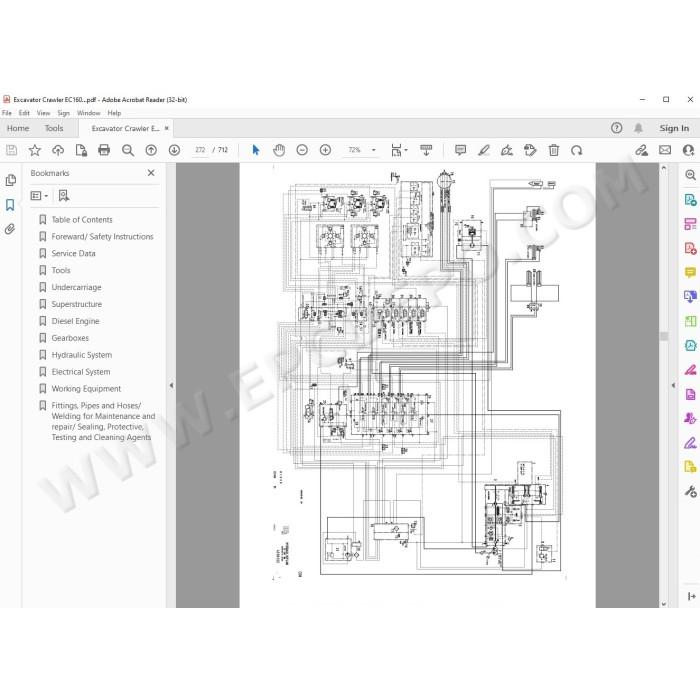Click the vertical scrollbar thumb
Screen dimensions: 700x700
tap(664, 336)
